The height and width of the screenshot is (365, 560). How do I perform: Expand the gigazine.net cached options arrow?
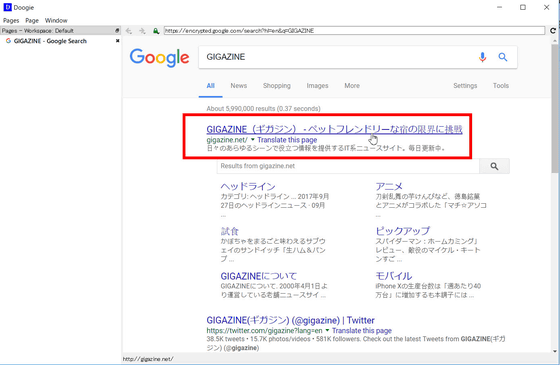pyautogui.click(x=252, y=140)
